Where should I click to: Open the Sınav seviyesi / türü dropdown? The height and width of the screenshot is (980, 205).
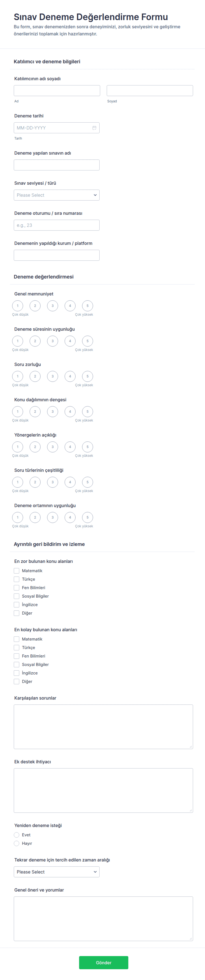tap(57, 195)
